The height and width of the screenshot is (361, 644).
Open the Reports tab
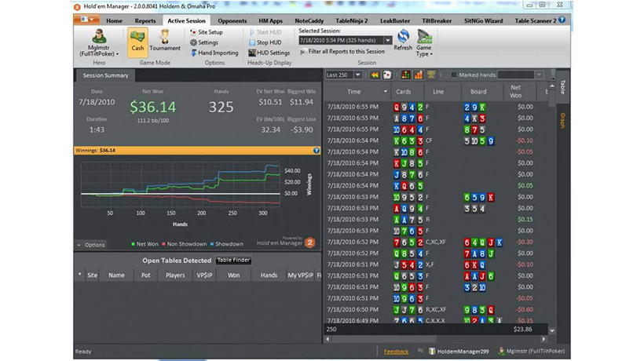tap(145, 20)
